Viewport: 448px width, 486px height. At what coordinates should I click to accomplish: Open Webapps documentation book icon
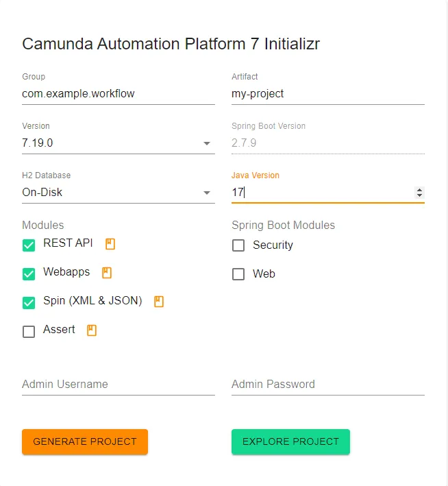tap(106, 272)
